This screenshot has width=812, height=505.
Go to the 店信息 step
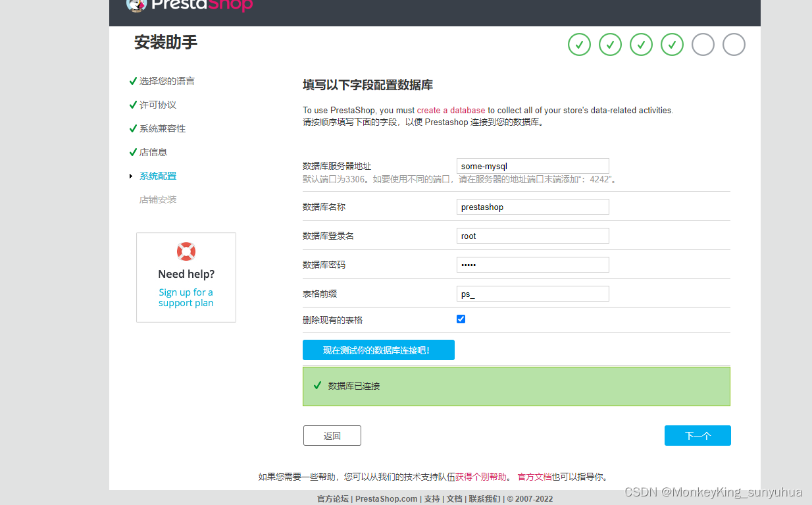153,152
